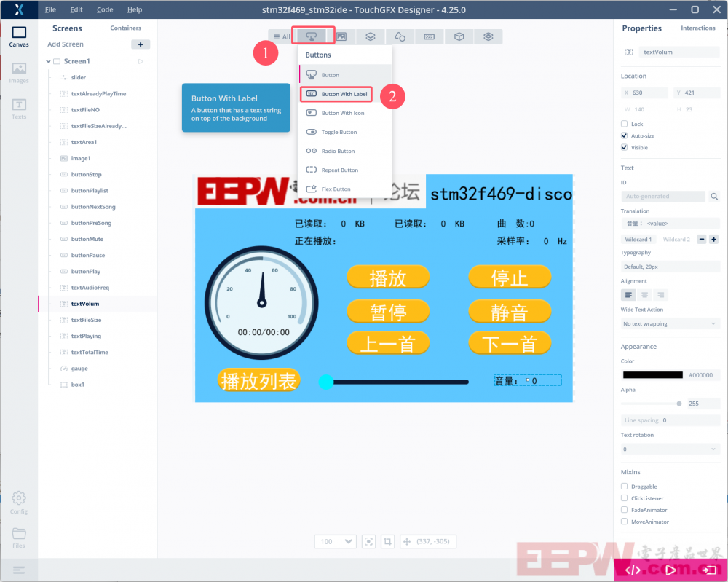Open the Images widget category
728x582 pixels.
[x=341, y=36]
